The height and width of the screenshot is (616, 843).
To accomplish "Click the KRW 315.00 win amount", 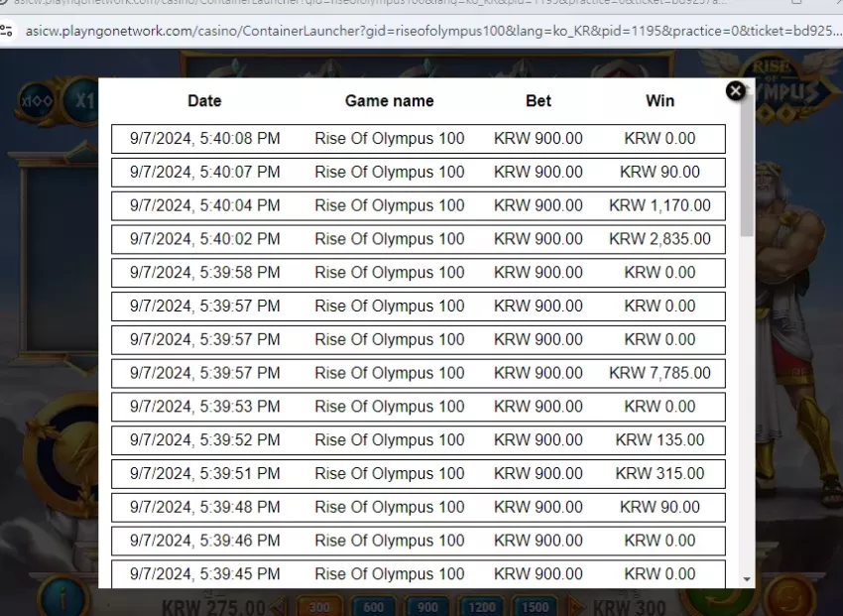I will click(x=660, y=473).
